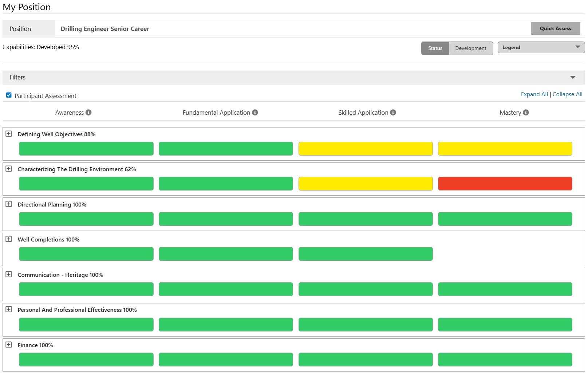Click the Awareness column heading

click(x=70, y=113)
